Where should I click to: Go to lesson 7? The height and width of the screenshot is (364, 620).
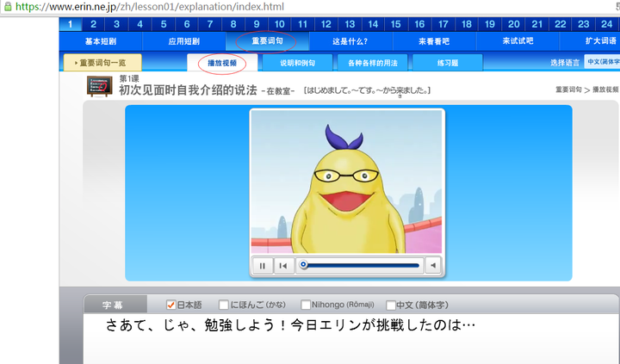210,24
